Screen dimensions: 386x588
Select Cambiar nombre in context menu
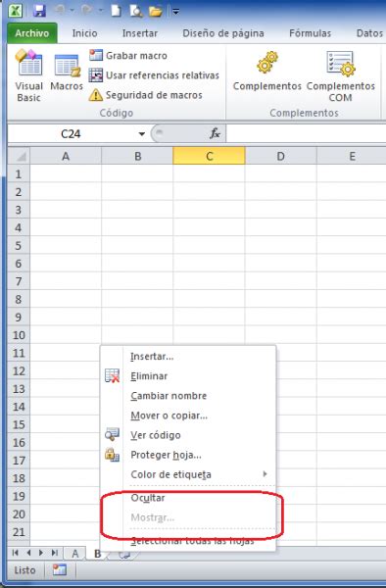[169, 396]
